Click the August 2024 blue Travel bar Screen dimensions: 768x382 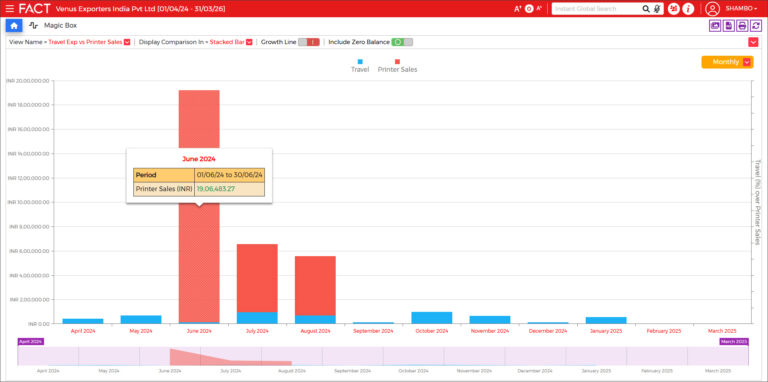coord(315,319)
